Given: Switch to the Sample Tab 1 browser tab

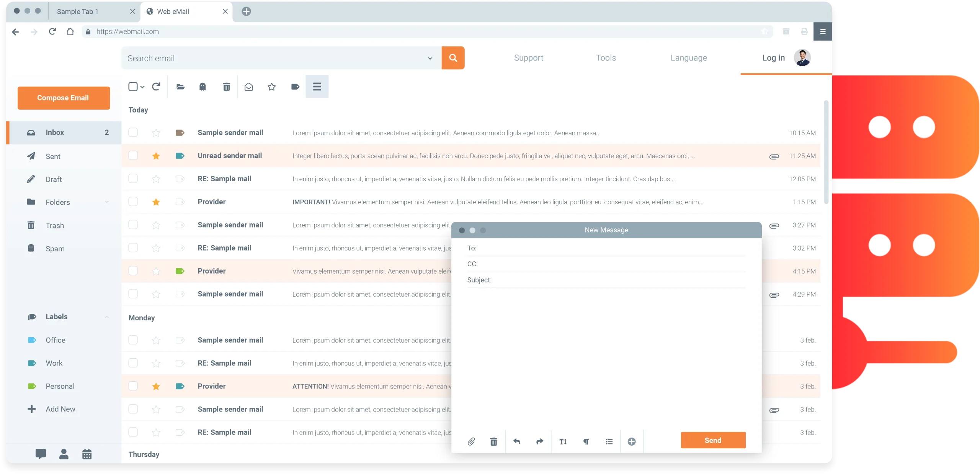Looking at the screenshot, I should point(95,11).
